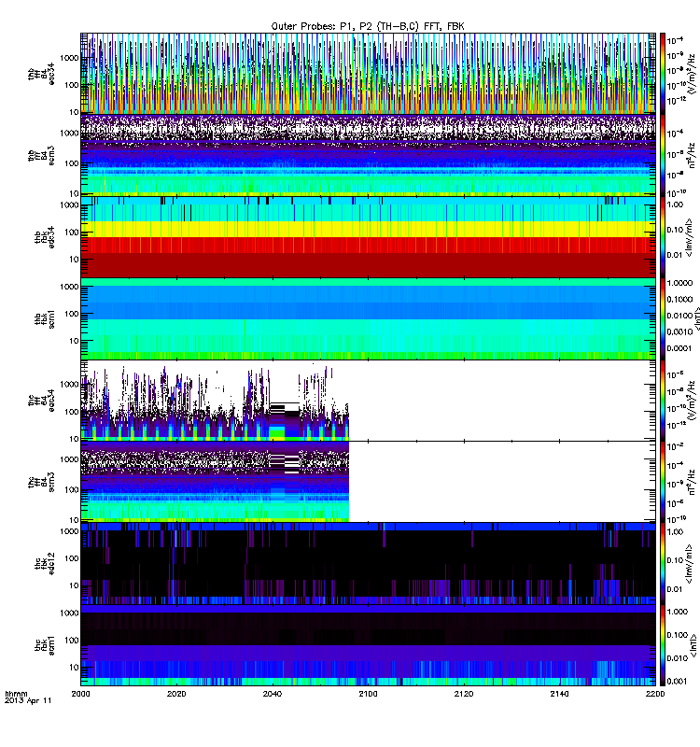Click the color bar beside thc fbk scm1 panel
This screenshot has width=700, height=747.
(x=662, y=645)
